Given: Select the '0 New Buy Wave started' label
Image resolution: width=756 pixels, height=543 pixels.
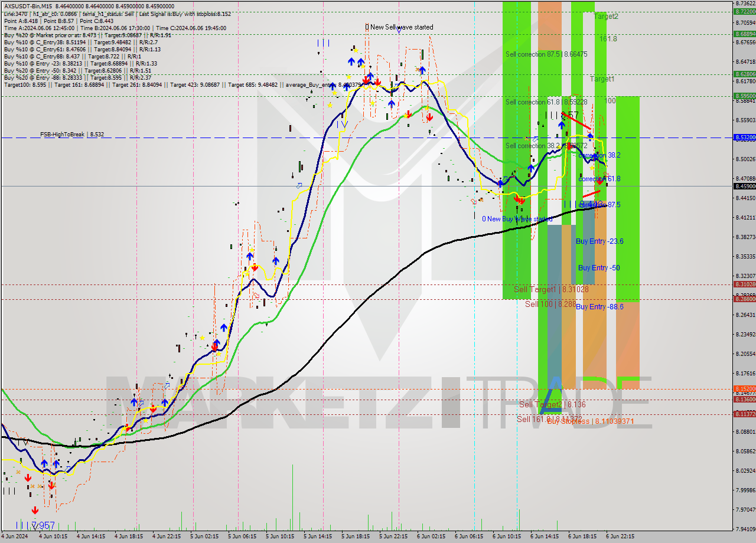Looking at the screenshot, I should click(517, 219).
